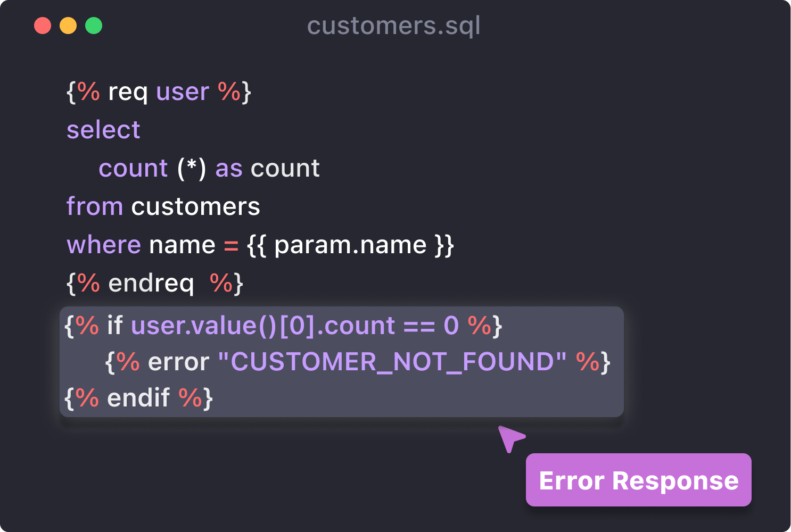Click the user.value()[0].count expression

coord(263,326)
